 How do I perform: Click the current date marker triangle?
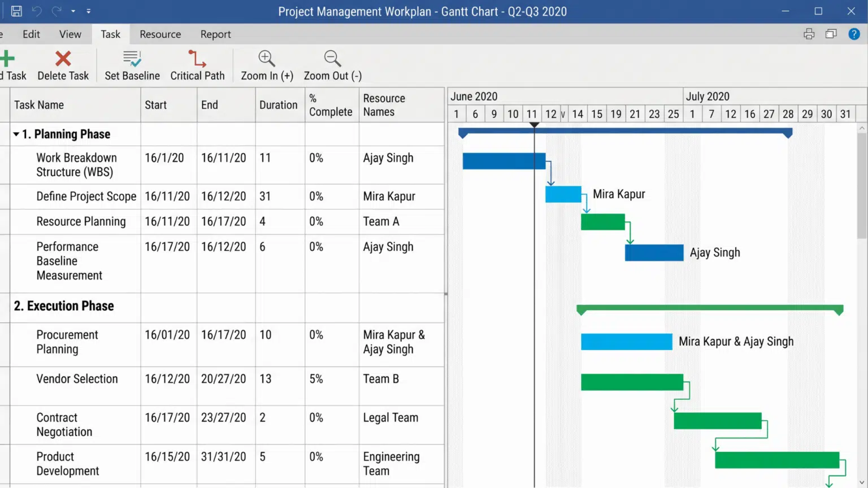[x=534, y=125]
